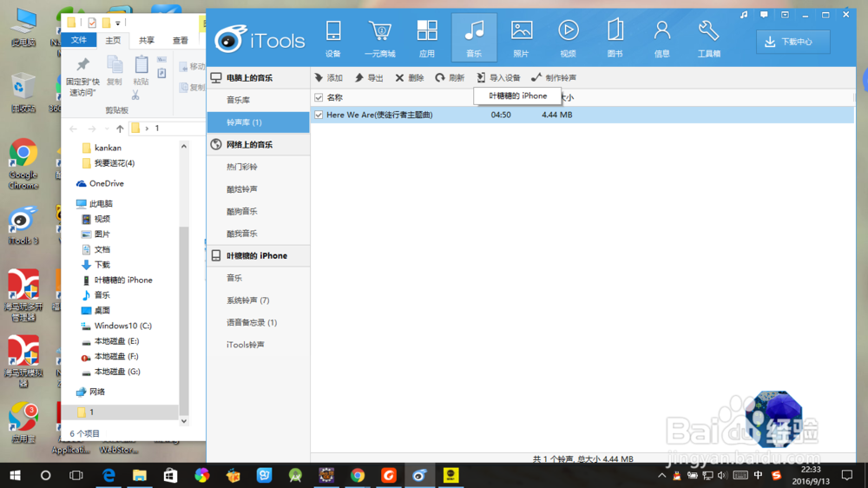
Task: Select OneDrive in Explorer tree
Action: point(100,183)
